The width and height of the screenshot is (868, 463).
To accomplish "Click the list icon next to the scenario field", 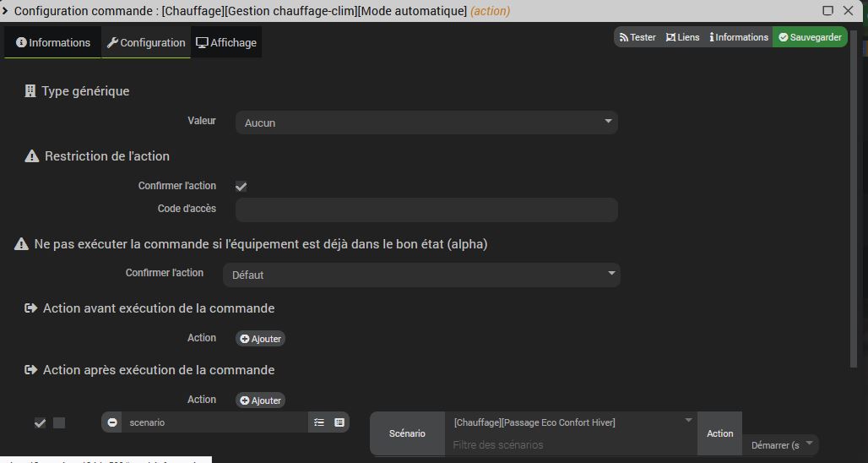I will tap(339, 422).
